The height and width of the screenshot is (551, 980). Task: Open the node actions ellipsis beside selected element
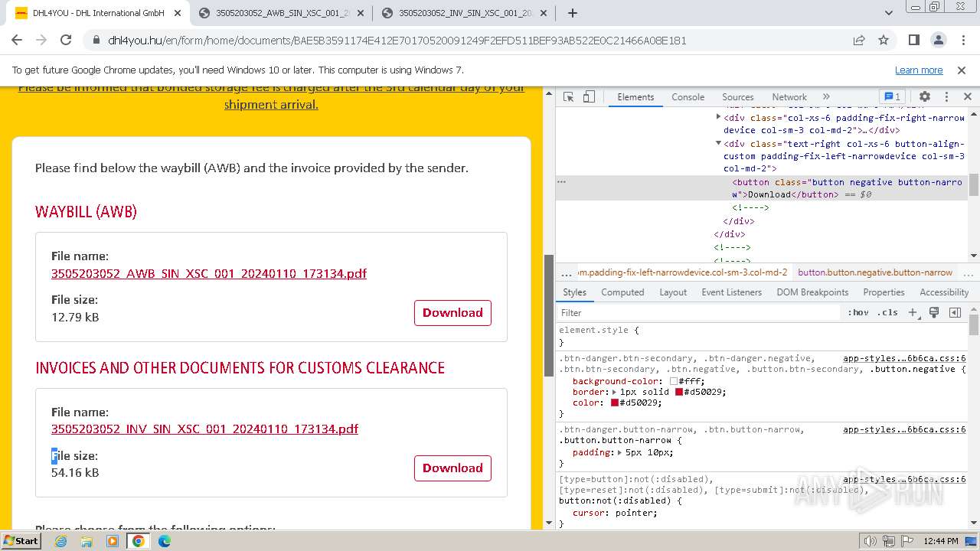point(561,182)
